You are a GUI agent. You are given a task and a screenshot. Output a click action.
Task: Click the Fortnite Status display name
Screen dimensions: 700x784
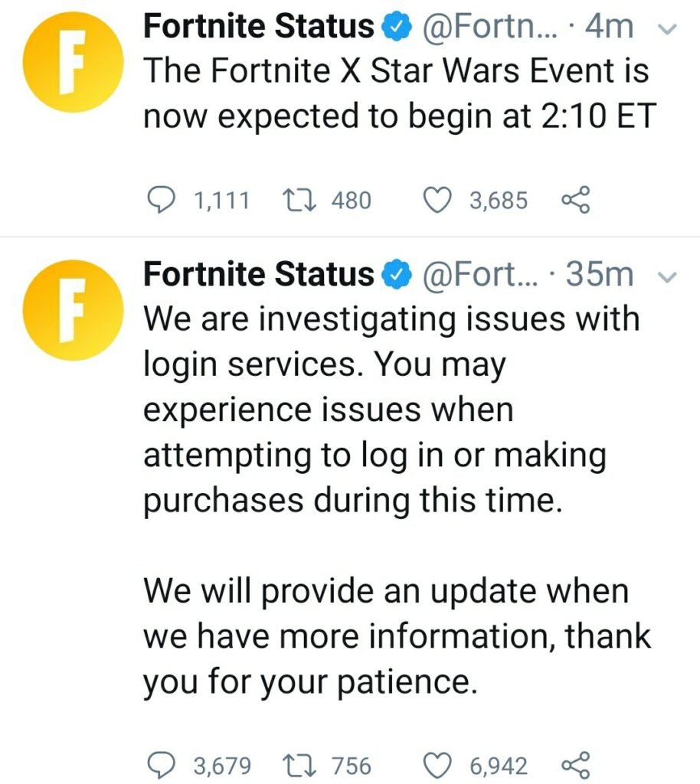click(257, 25)
